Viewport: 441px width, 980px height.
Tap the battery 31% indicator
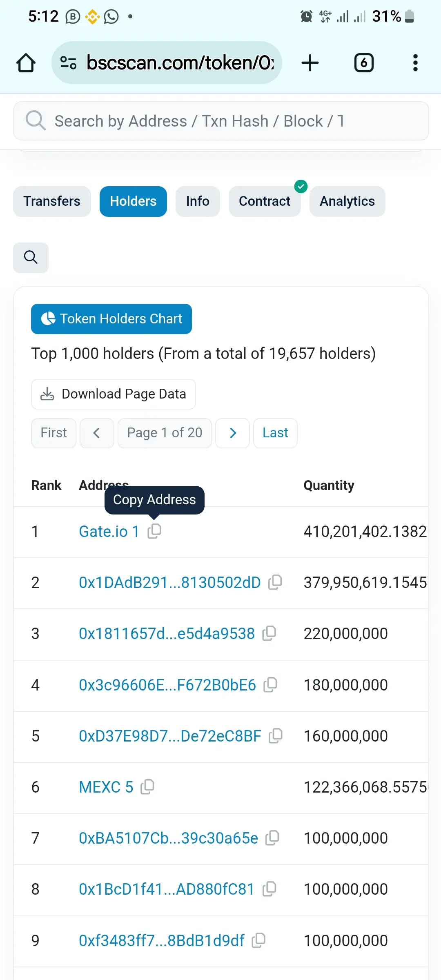393,16
